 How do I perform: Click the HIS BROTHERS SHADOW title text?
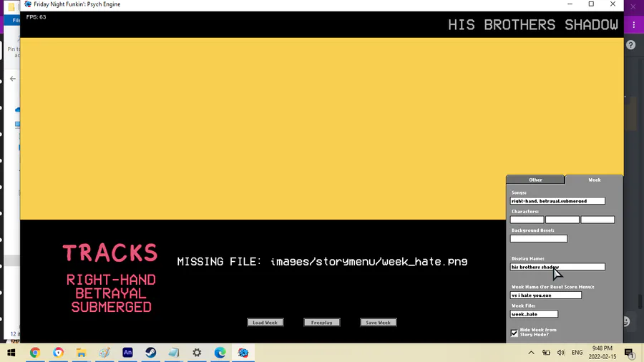pyautogui.click(x=532, y=24)
